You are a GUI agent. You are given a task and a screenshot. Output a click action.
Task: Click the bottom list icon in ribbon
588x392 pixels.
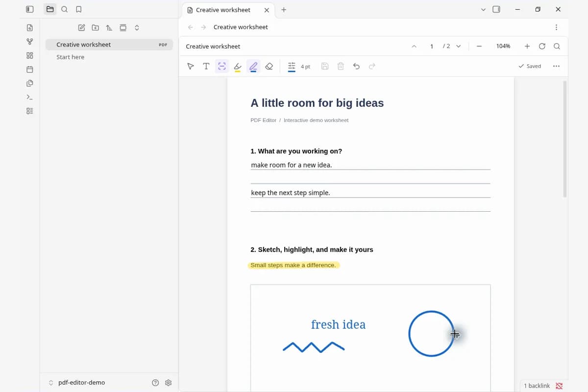(30, 111)
